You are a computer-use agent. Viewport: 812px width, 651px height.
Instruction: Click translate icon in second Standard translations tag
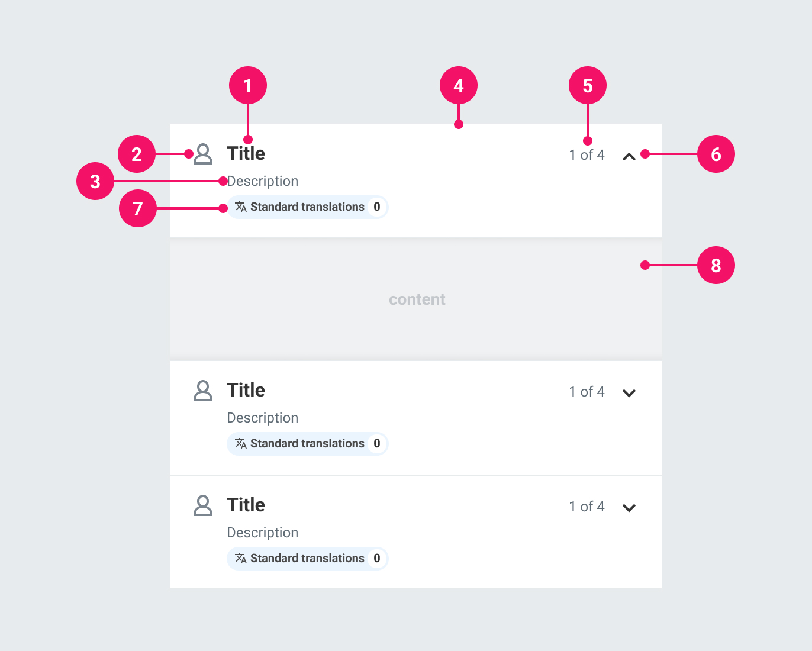point(241,443)
